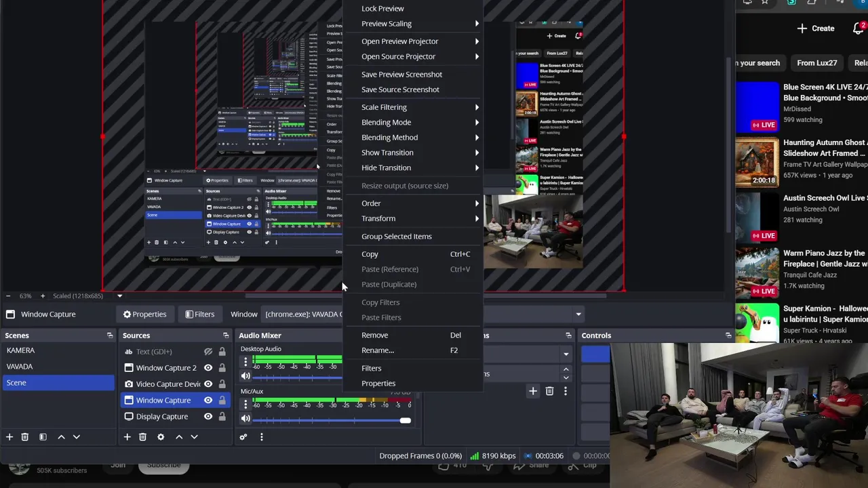The width and height of the screenshot is (868, 488).
Task: Open YouTube notifications bell
Action: tap(859, 28)
